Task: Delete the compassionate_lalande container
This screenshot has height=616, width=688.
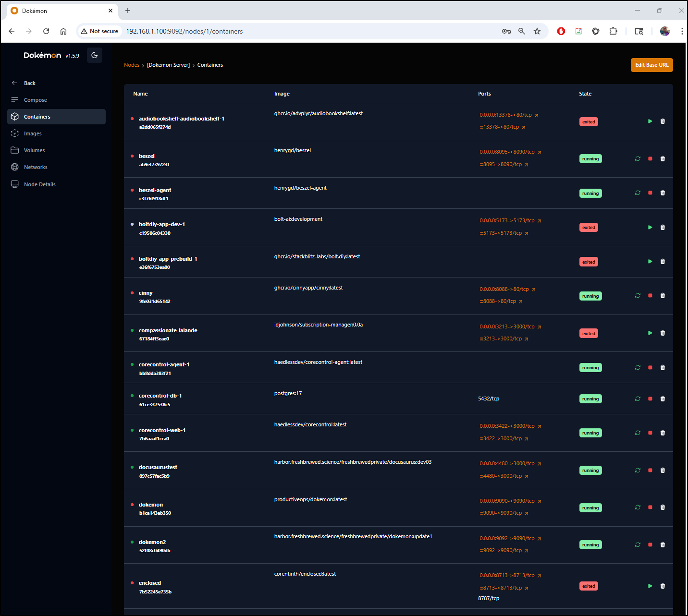Action: pos(663,333)
